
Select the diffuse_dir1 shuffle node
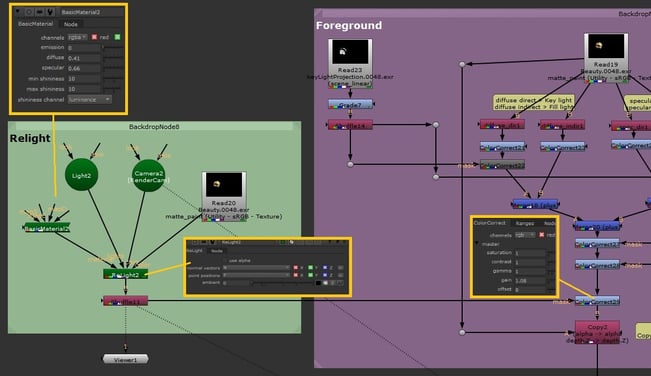(502, 124)
